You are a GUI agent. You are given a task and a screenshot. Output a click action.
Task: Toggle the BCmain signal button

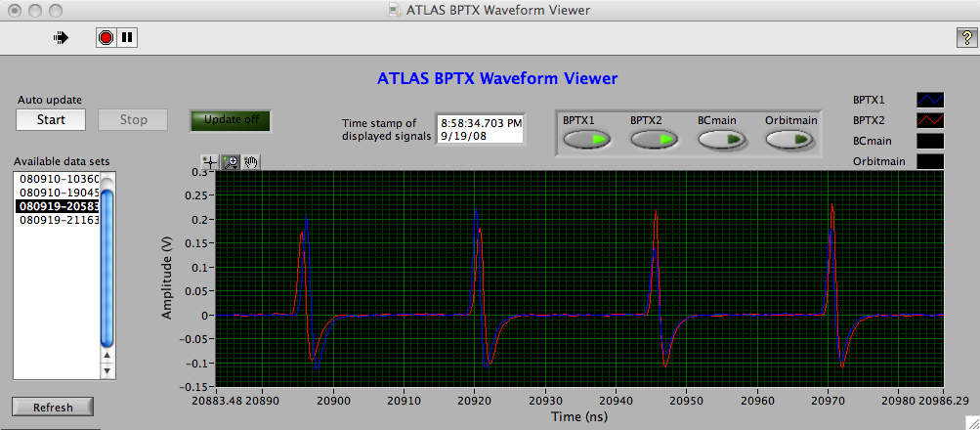722,140
